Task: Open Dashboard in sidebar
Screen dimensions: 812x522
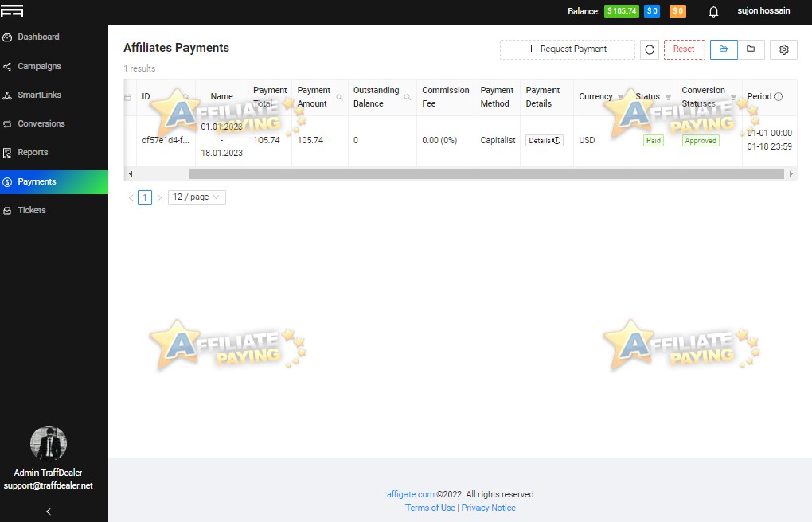Action: click(x=54, y=37)
